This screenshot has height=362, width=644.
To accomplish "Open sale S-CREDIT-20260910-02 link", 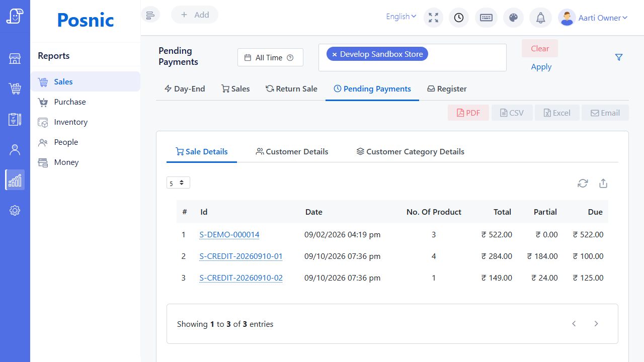I will point(241,278).
